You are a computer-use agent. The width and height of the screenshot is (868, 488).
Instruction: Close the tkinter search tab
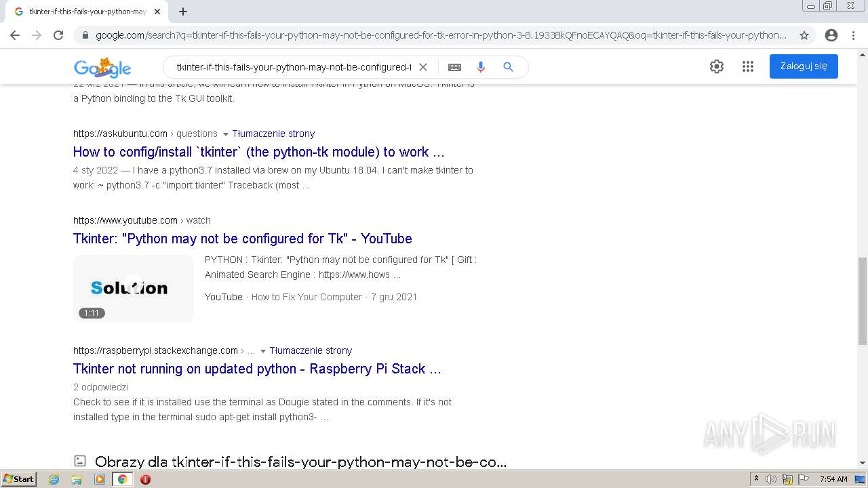[157, 12]
